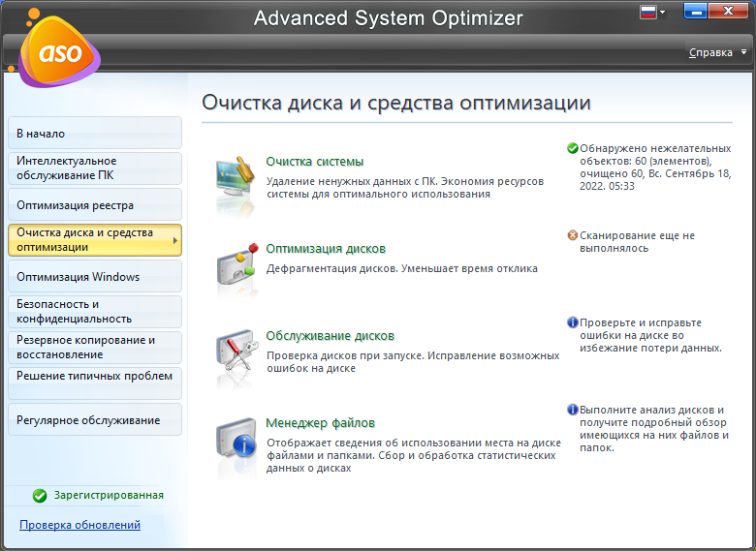Click green checkmark status icon beside Обнаружено нежелательных
Image resolution: width=756 pixels, height=551 pixels.
[x=572, y=148]
